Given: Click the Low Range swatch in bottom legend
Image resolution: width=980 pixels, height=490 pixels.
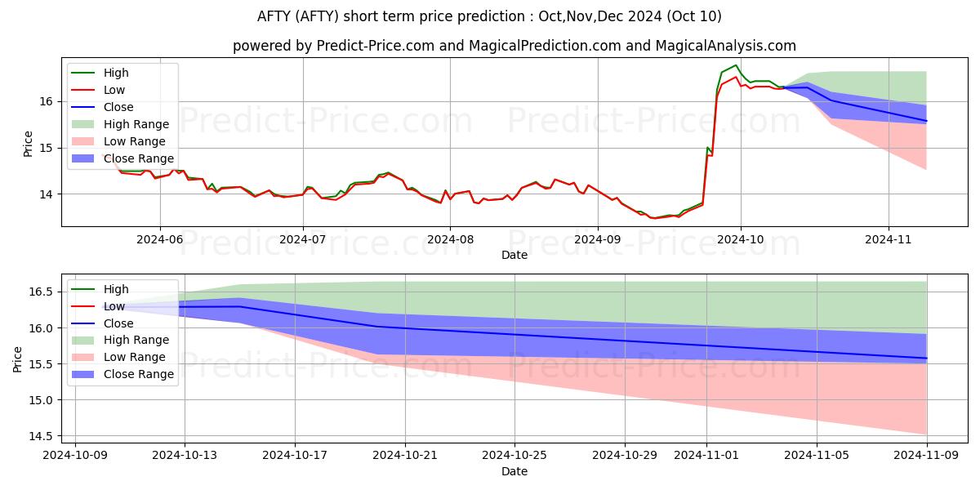Looking at the screenshot, I should pyautogui.click(x=85, y=357).
